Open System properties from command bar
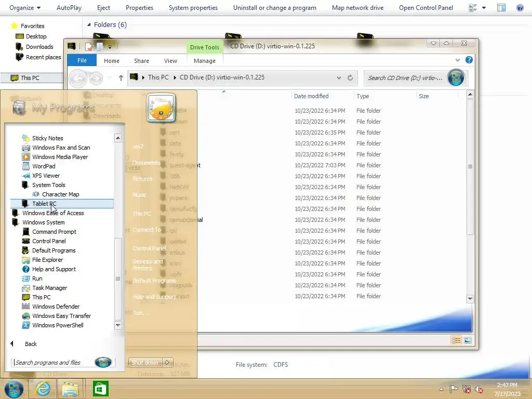The height and width of the screenshot is (399, 532). click(x=193, y=8)
